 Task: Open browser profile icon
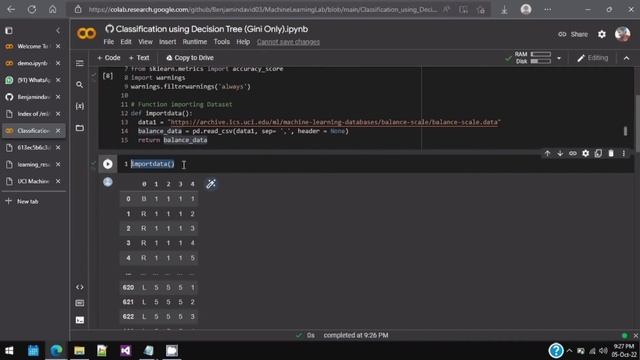tap(526, 9)
